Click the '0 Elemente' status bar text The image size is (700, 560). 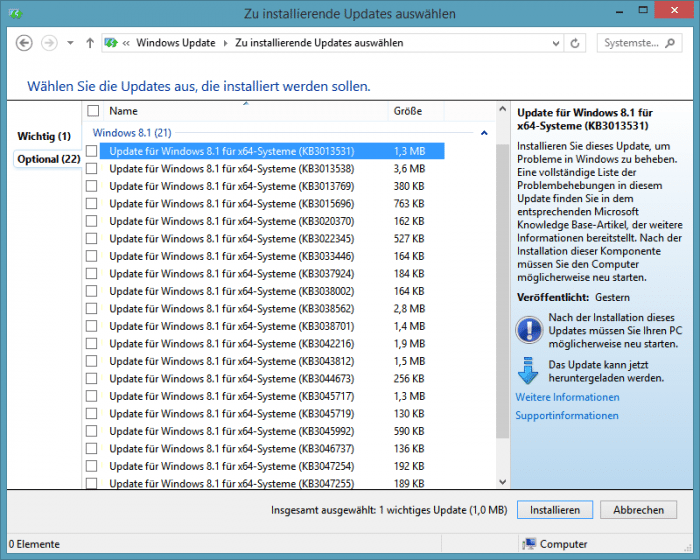[34, 544]
